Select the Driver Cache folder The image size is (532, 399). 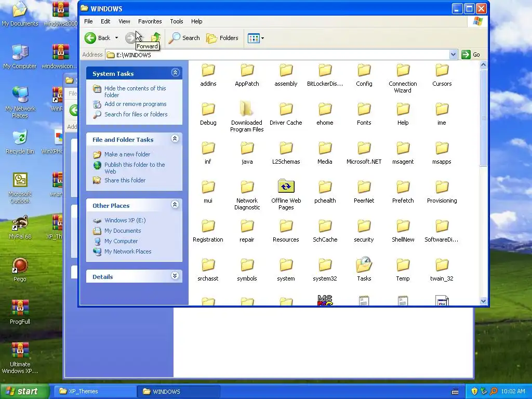click(286, 114)
